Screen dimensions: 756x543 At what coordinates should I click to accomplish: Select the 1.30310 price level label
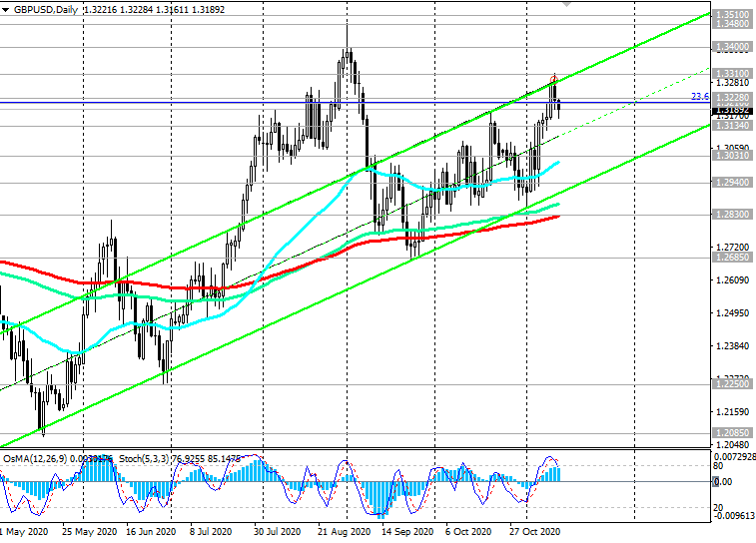click(732, 155)
